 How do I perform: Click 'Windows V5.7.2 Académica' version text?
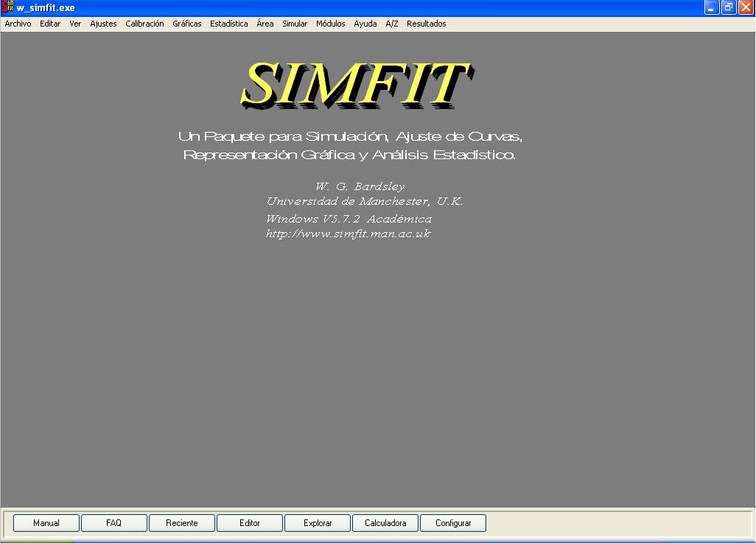[x=349, y=219]
